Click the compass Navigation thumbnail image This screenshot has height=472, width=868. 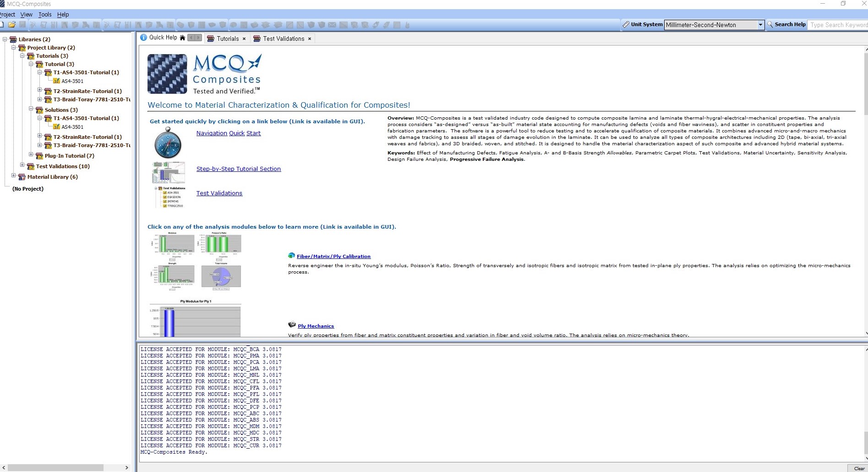pyautogui.click(x=168, y=143)
